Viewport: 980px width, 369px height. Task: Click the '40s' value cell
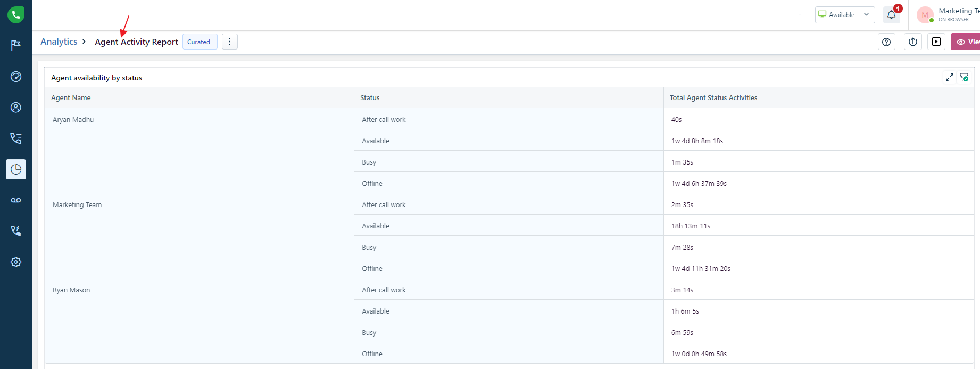click(x=819, y=119)
